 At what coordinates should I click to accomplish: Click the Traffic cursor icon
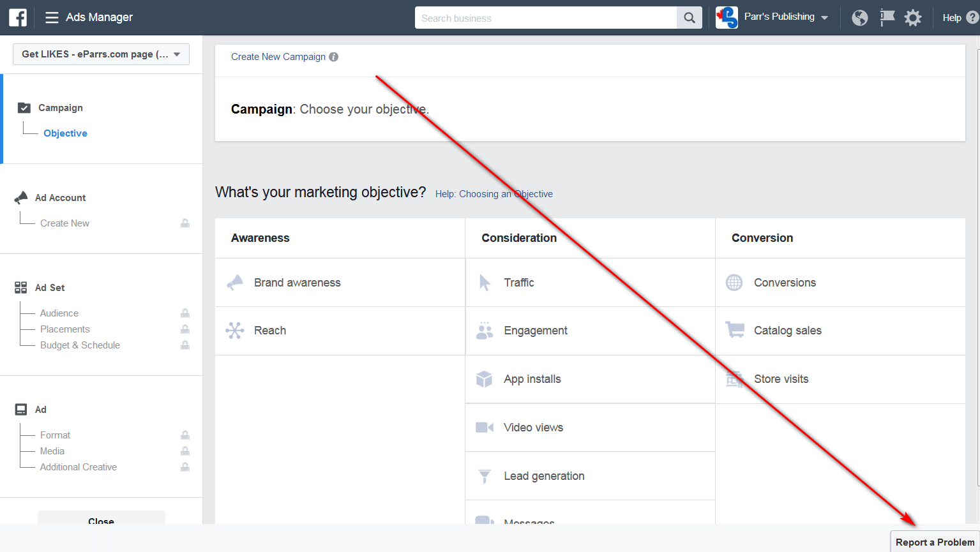[485, 282]
